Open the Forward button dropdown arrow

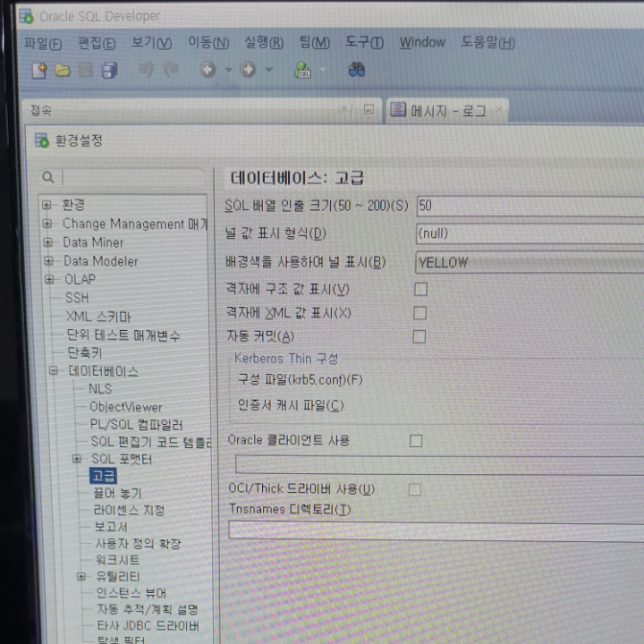click(x=268, y=70)
